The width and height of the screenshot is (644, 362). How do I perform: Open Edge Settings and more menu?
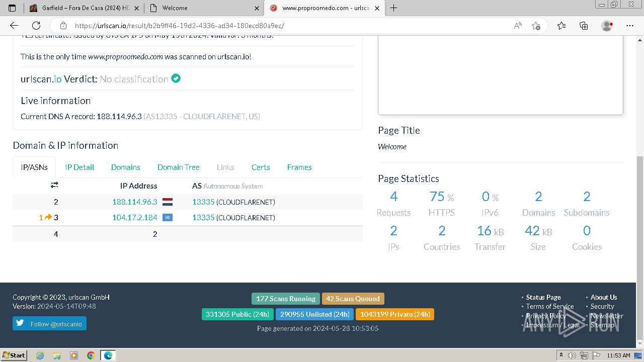tap(630, 26)
